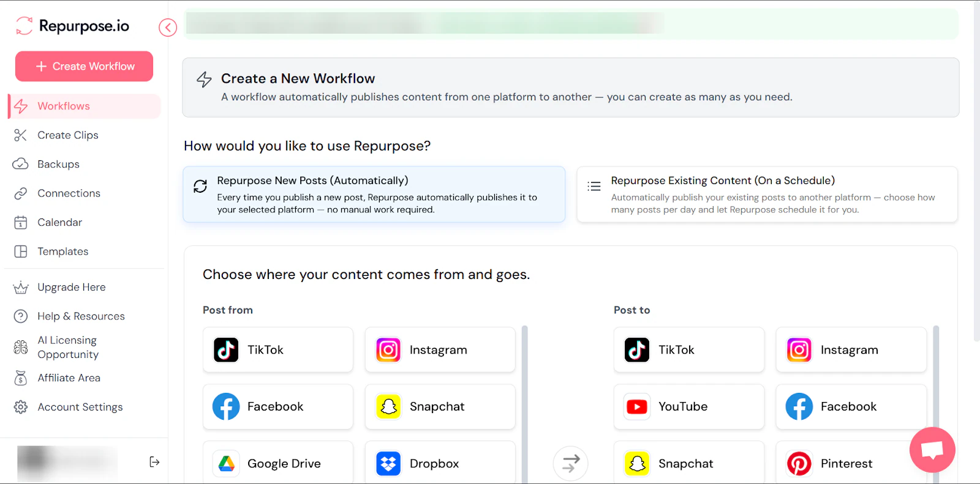Image resolution: width=980 pixels, height=484 pixels.
Task: Click the gear Account Settings icon
Action: pyautogui.click(x=21, y=407)
